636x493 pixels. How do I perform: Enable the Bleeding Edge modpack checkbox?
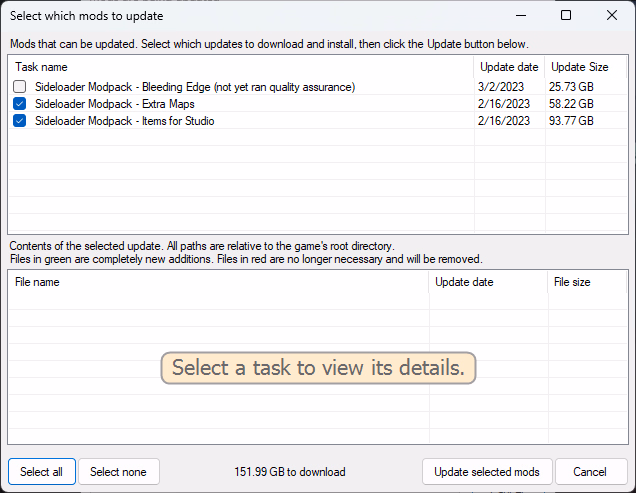click(20, 87)
